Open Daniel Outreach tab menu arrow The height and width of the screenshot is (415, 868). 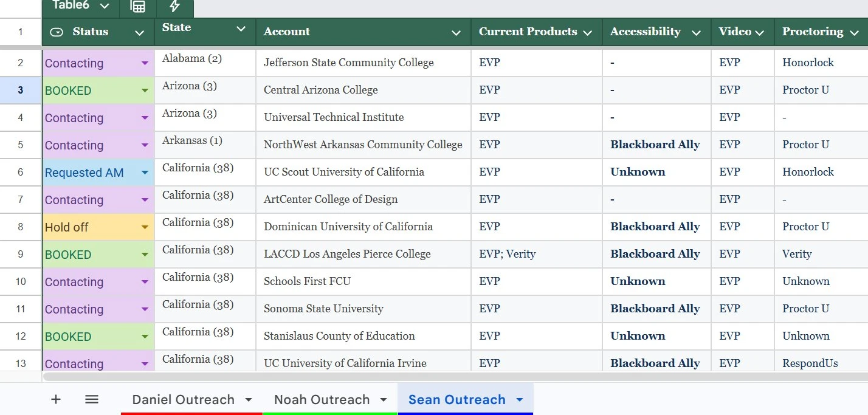pyautogui.click(x=248, y=400)
